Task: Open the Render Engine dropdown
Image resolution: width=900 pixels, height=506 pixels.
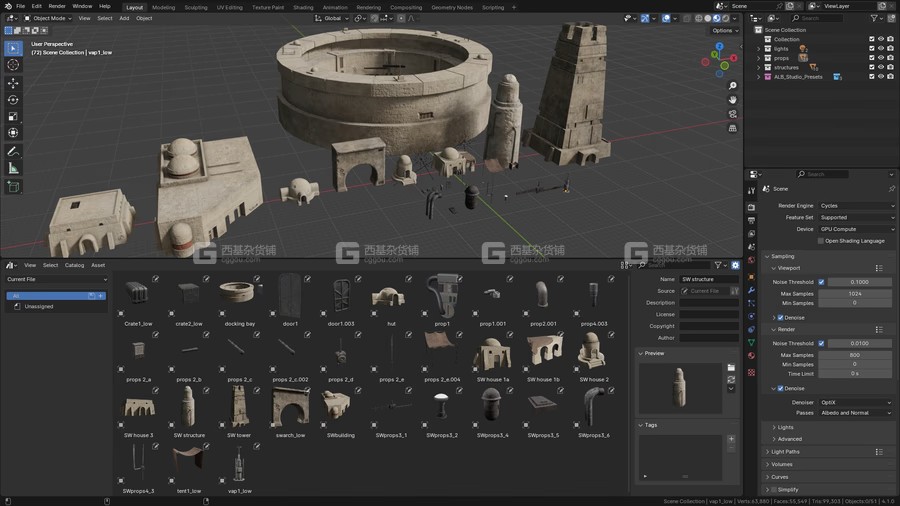Action: coord(857,206)
